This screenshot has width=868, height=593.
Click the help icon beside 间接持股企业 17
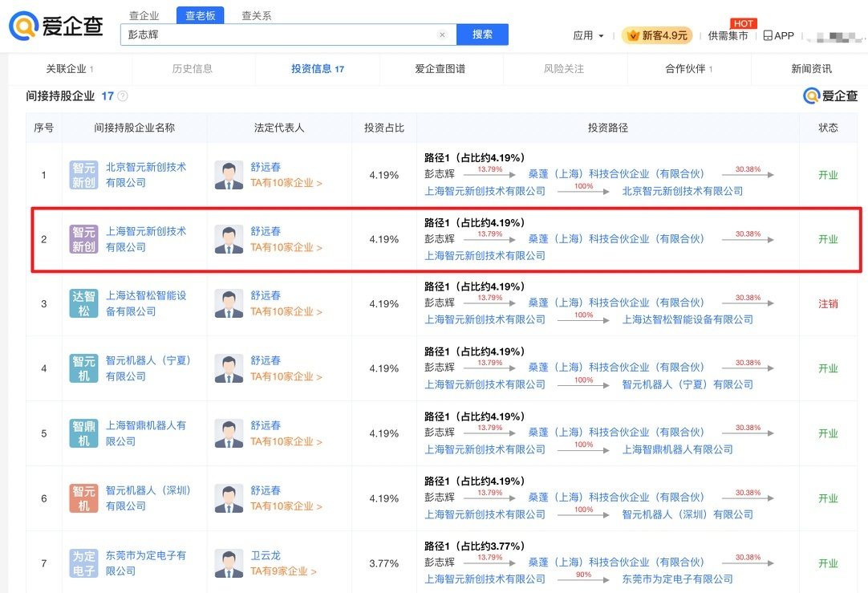click(123, 96)
